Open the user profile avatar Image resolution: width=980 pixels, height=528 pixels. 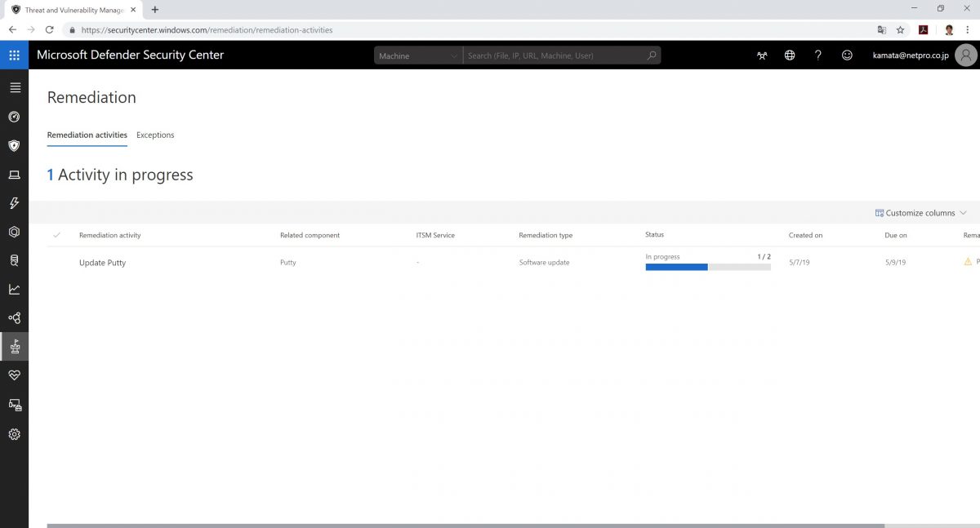point(966,55)
